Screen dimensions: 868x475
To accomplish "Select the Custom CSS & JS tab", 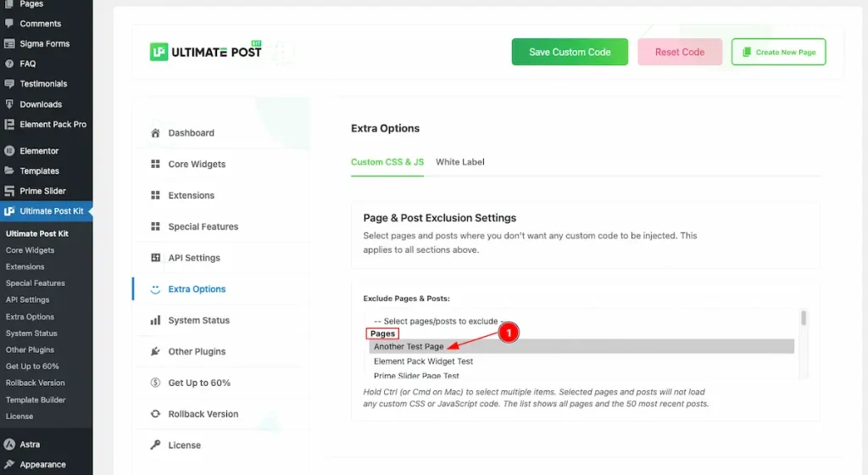I will 387,162.
